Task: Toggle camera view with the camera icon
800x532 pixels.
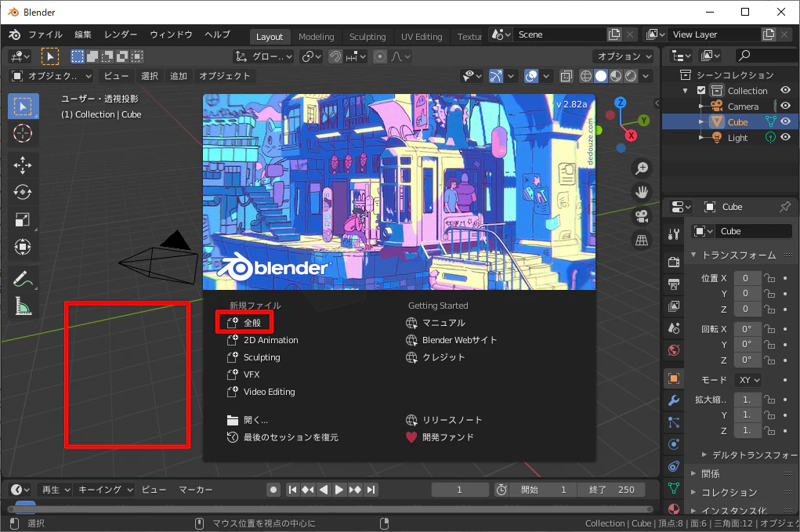Action: [x=641, y=216]
